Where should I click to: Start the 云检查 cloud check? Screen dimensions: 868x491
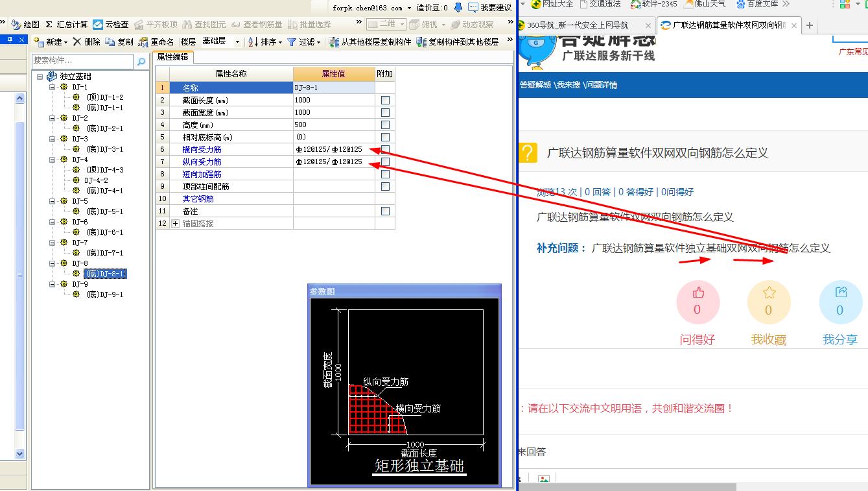point(111,24)
